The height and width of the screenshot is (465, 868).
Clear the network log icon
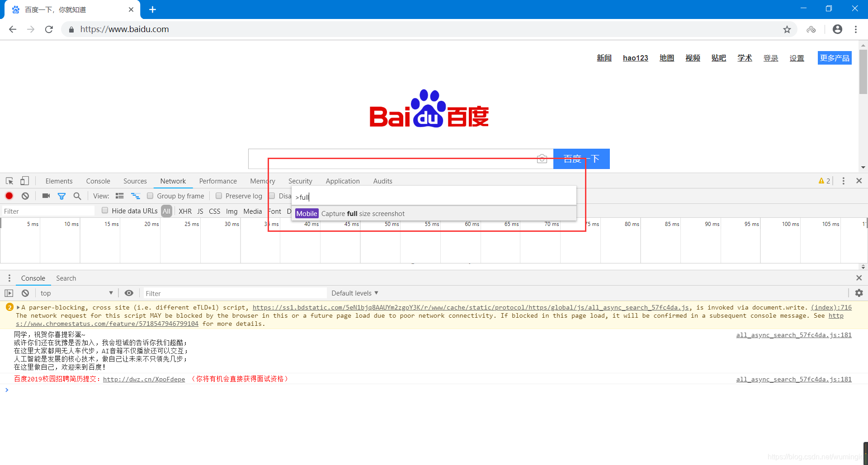click(x=25, y=196)
